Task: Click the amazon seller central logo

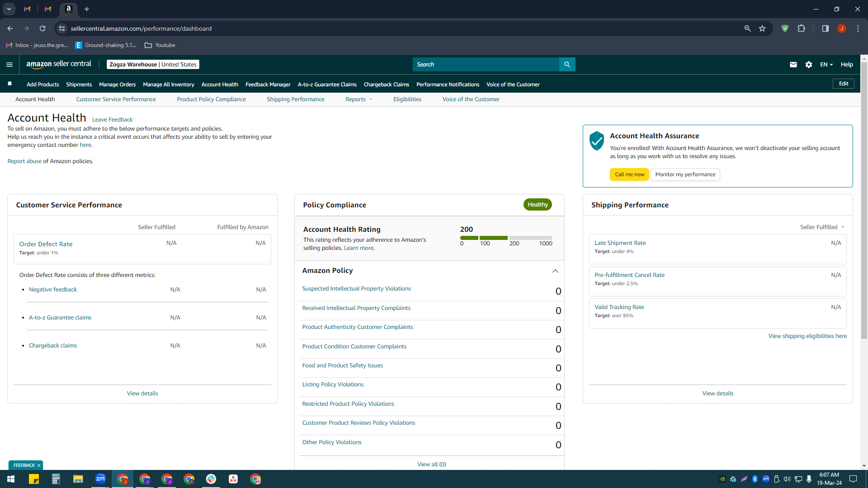Action: click(x=59, y=64)
